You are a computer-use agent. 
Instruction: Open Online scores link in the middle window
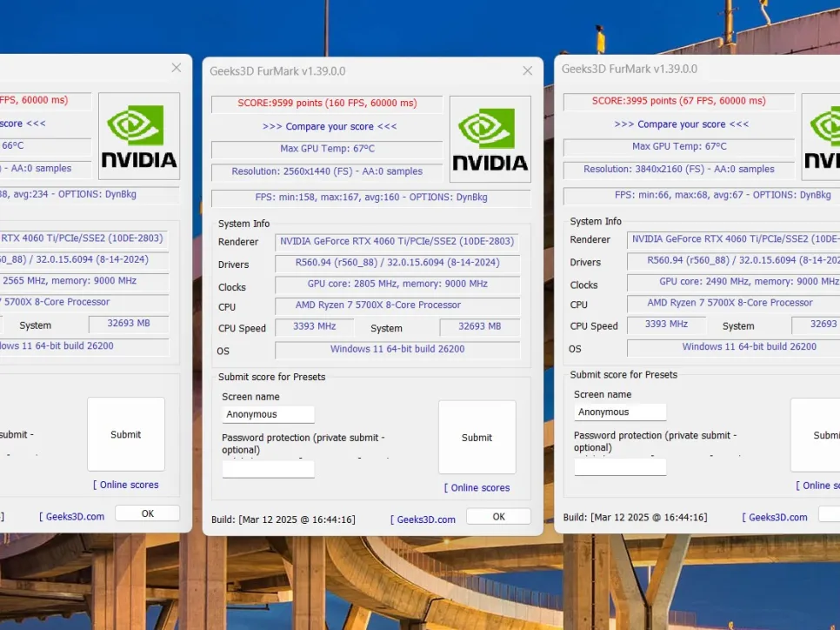tap(477, 488)
